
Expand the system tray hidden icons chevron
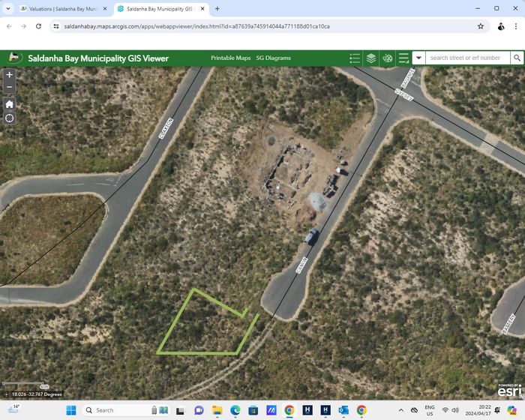tap(401, 410)
